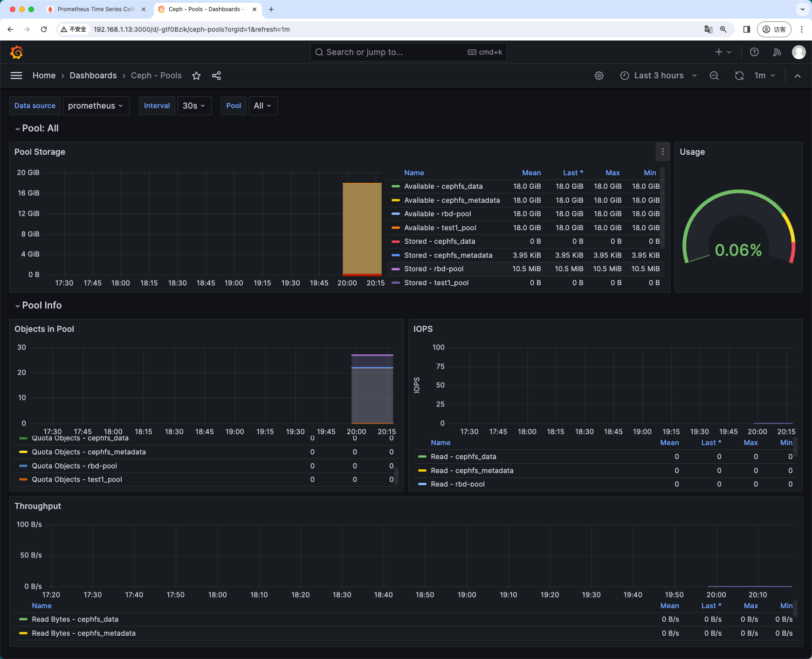Toggle Stored - cephfs_data series
This screenshot has height=659, width=812.
click(x=440, y=241)
